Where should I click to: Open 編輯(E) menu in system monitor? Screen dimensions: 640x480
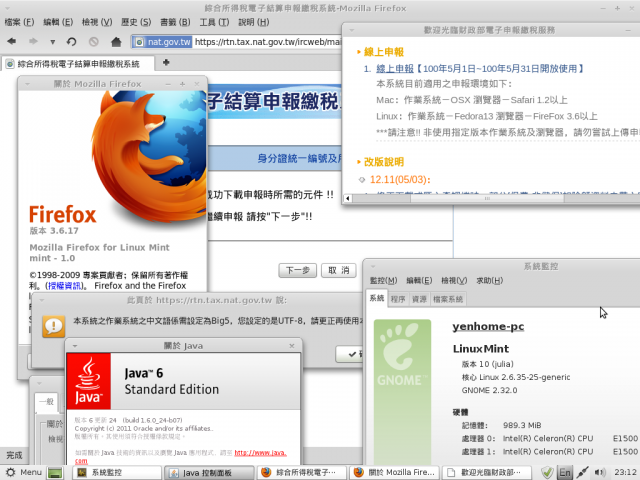(x=419, y=280)
